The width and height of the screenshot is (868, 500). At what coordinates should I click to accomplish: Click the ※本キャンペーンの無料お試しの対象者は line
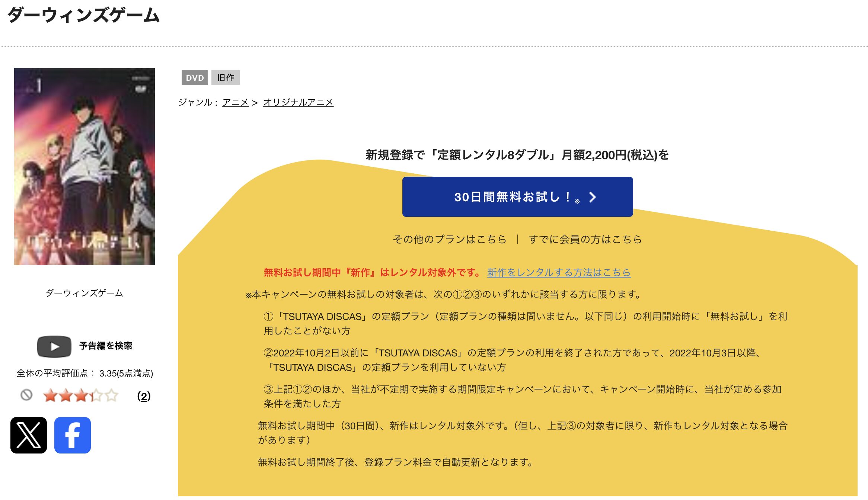click(444, 294)
